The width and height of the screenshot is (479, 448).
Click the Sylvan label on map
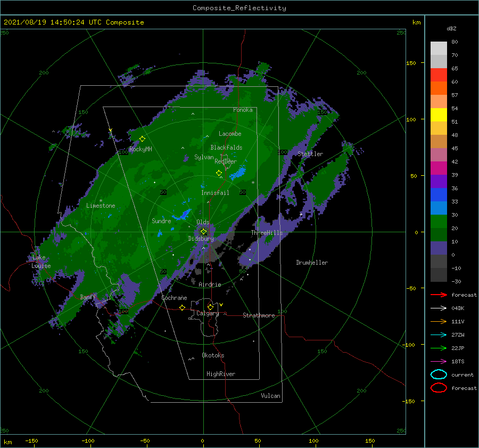204,157
